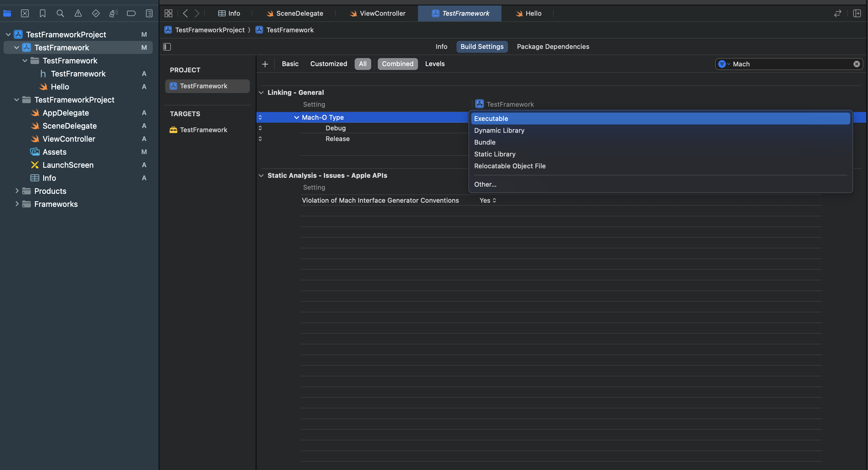This screenshot has width=868, height=470.
Task: Select TestFramework under PROJECT
Action: point(207,86)
